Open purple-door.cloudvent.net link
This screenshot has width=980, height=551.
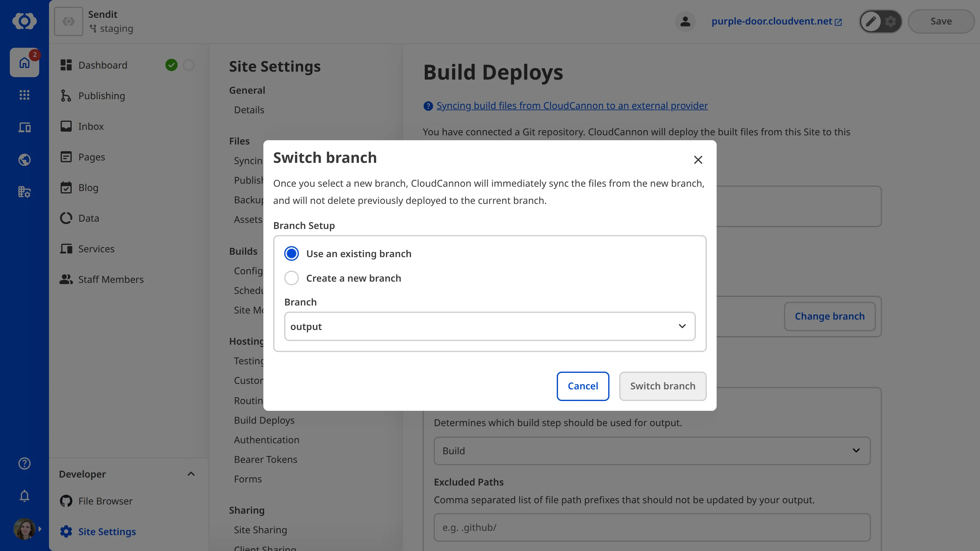(x=776, y=21)
